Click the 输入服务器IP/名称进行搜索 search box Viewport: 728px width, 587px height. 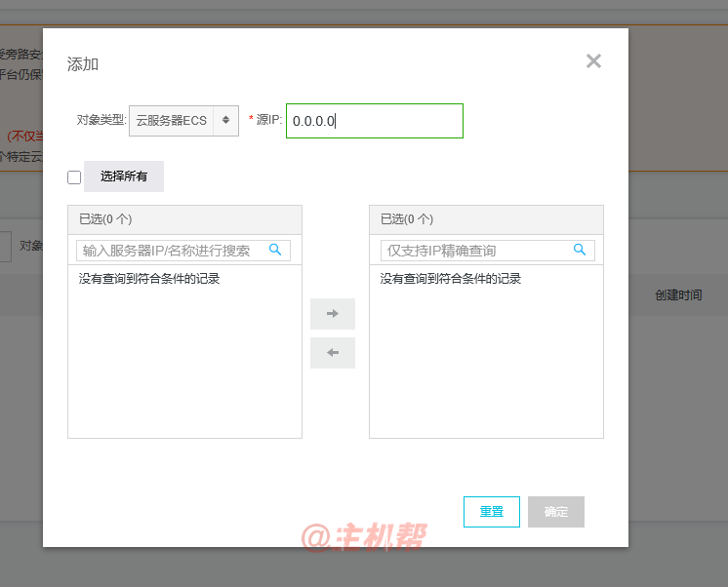tap(183, 251)
